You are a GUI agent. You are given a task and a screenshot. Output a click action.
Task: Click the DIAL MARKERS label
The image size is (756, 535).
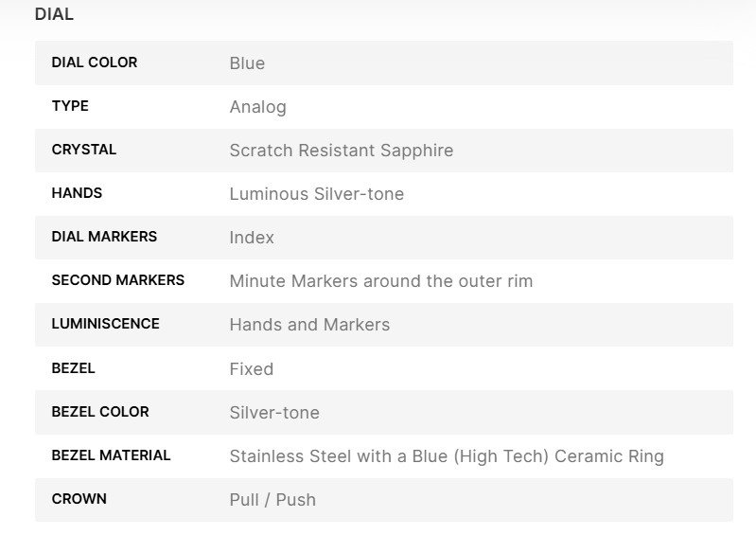pyautogui.click(x=104, y=237)
